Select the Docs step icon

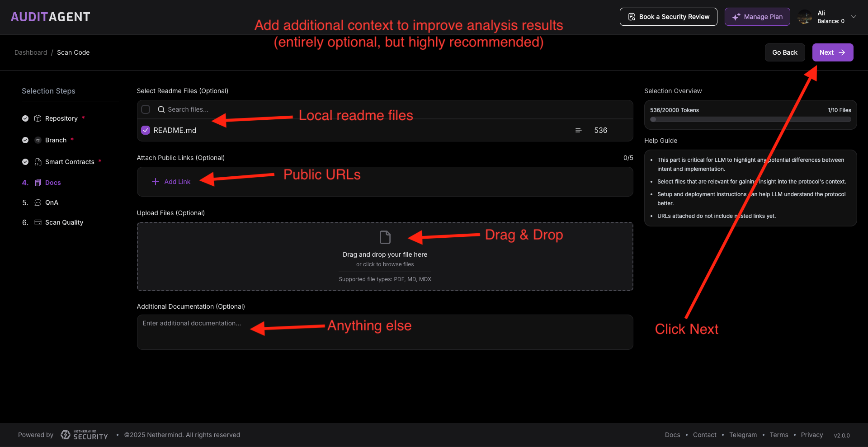tap(38, 183)
